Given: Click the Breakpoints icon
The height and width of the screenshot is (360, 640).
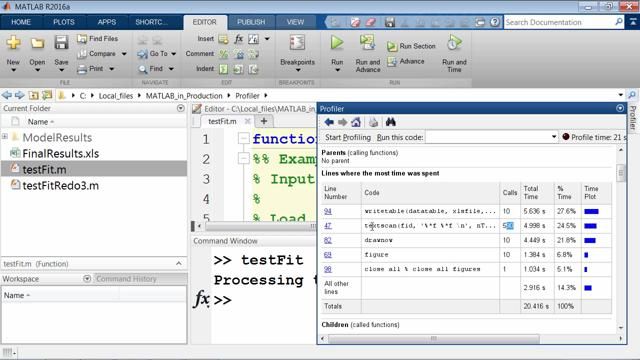Looking at the screenshot, I should [x=297, y=42].
